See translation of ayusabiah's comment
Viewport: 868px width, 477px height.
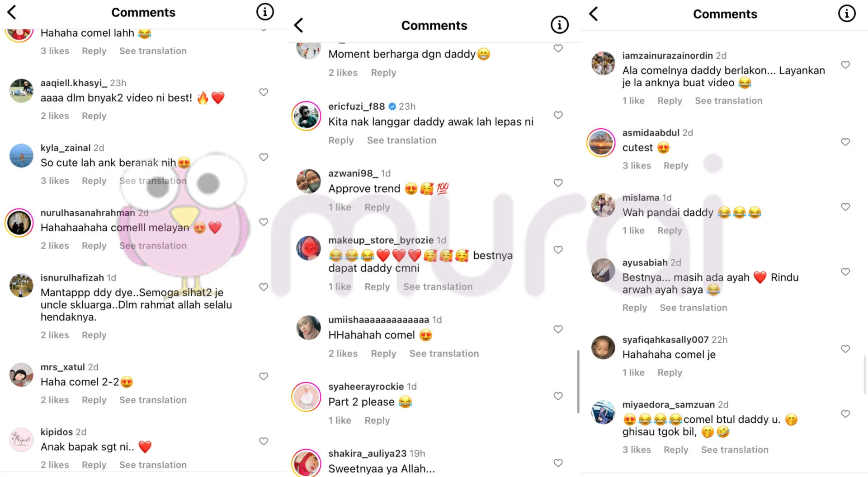[693, 308]
